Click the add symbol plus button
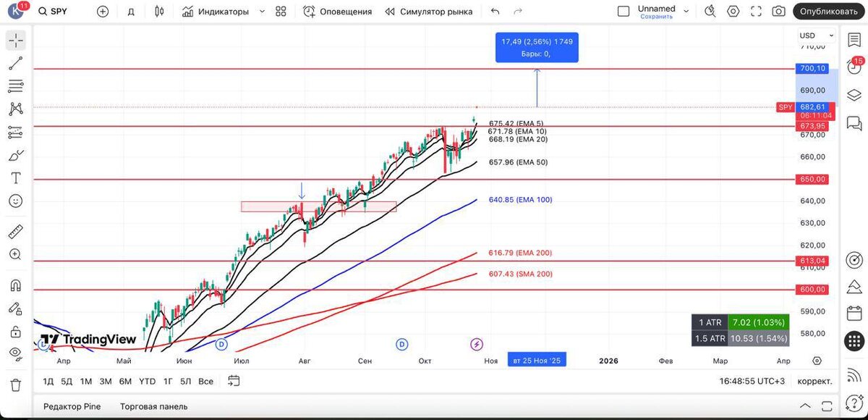Image resolution: width=868 pixels, height=420 pixels. (x=103, y=12)
